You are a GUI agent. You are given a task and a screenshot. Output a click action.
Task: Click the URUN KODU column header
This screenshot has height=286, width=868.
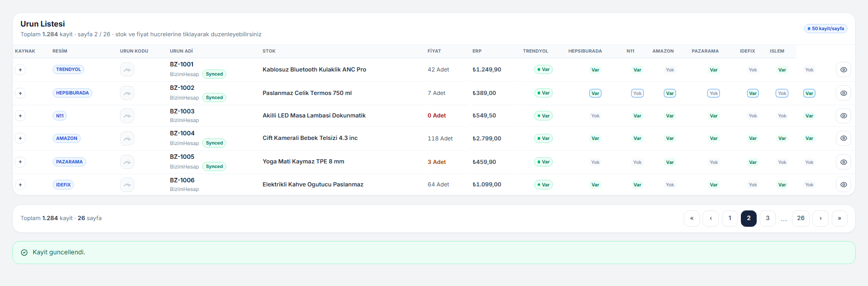(134, 51)
